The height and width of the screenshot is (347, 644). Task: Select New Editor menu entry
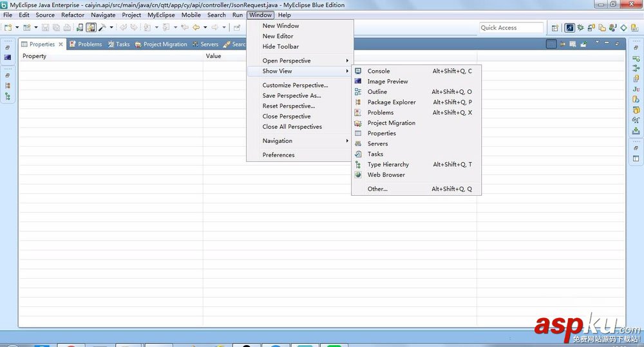300,36
